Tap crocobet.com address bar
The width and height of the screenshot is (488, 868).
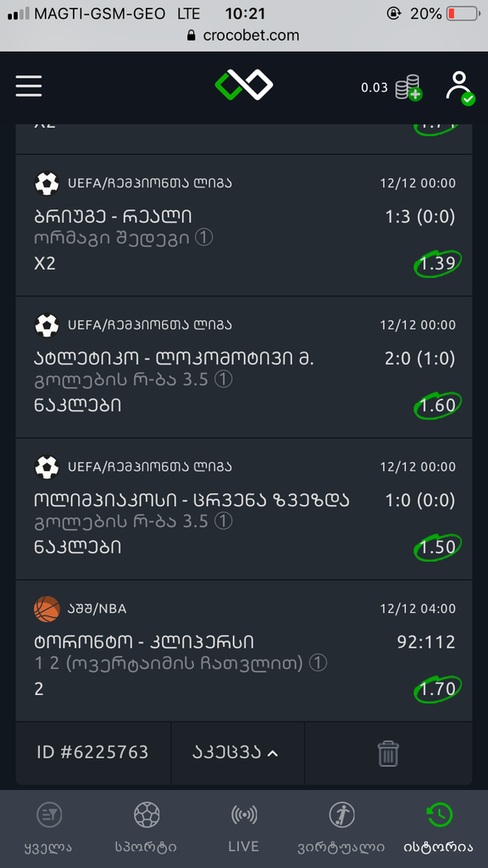pos(244,36)
